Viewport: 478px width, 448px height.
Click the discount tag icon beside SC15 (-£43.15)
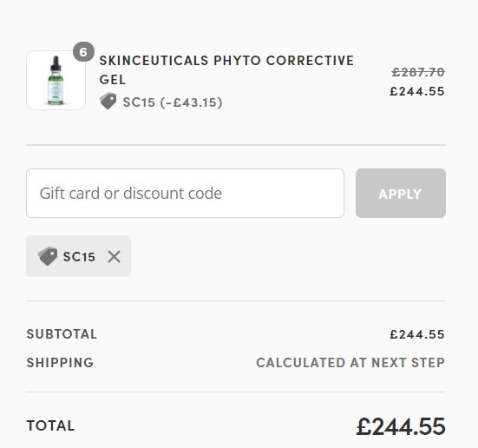(x=108, y=101)
